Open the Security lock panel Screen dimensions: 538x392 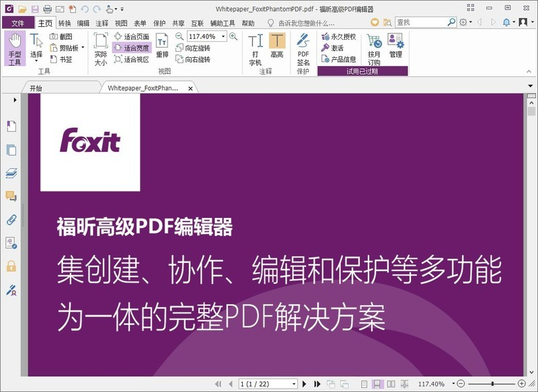pyautogui.click(x=11, y=266)
